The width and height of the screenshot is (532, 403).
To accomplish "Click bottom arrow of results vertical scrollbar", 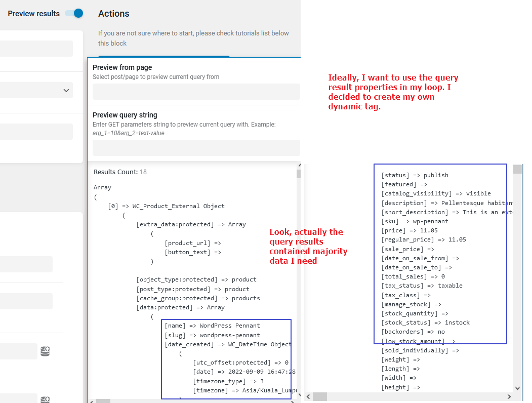I will [299, 394].
